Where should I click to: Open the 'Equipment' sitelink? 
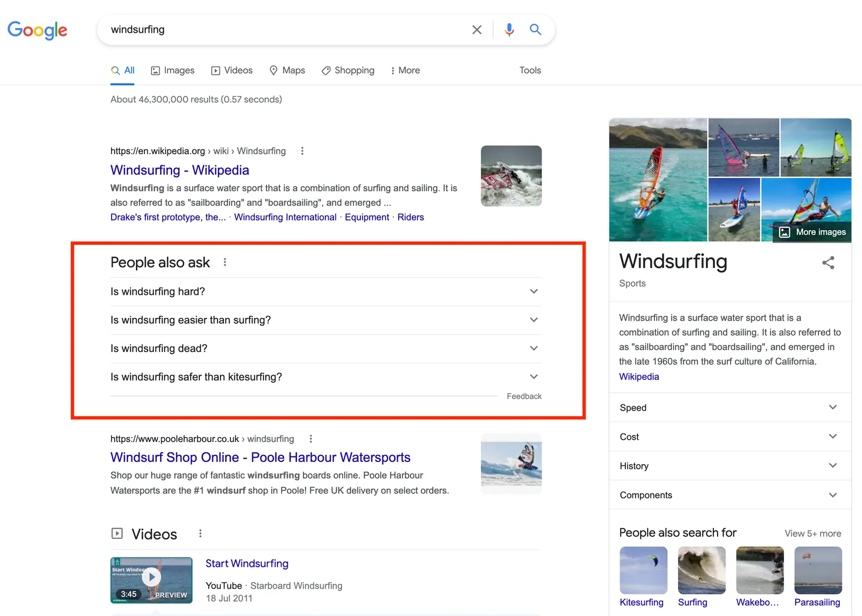[367, 217]
